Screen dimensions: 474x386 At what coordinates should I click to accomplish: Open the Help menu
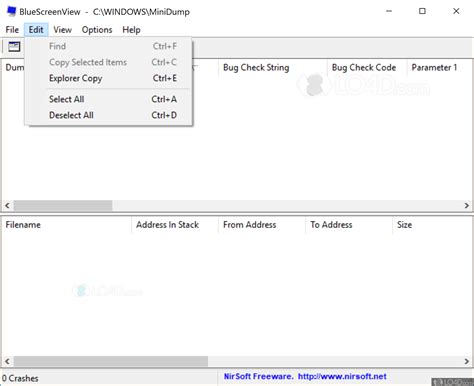pyautogui.click(x=131, y=30)
